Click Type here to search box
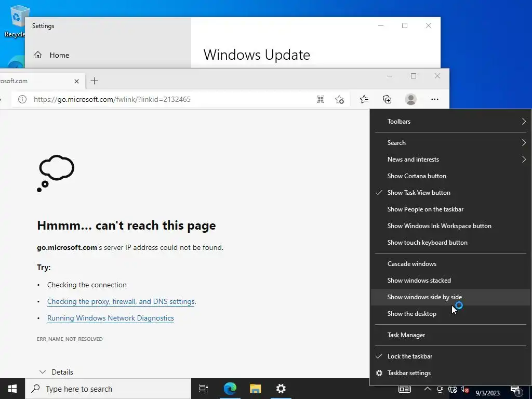The image size is (532, 399). (x=108, y=389)
